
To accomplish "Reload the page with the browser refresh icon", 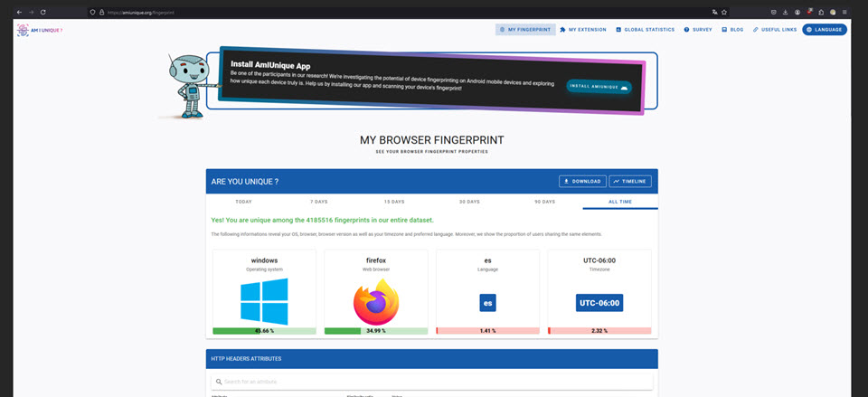I will click(45, 12).
